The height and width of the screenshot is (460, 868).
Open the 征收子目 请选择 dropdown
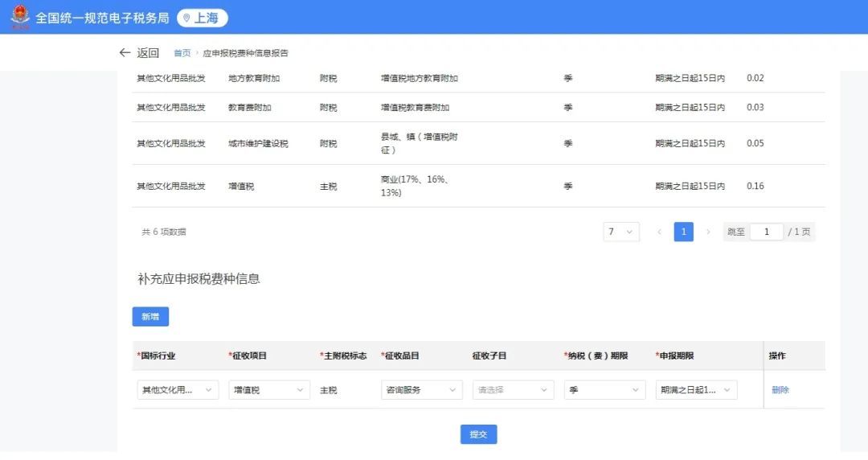click(513, 389)
